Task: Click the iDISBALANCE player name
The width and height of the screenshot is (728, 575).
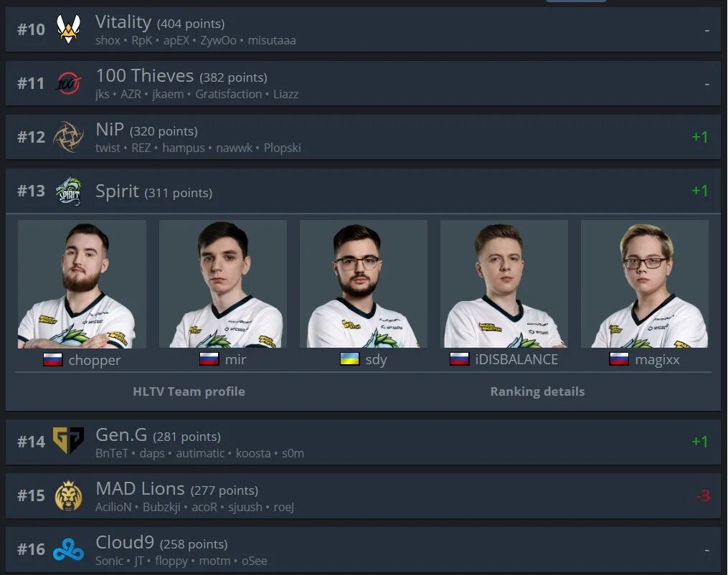Action: point(516,359)
